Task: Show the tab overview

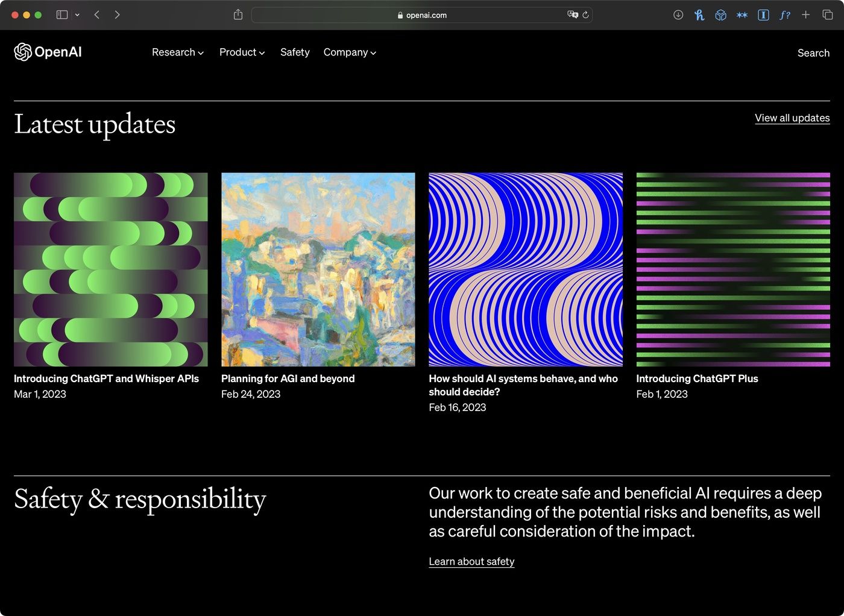Action: tap(828, 15)
